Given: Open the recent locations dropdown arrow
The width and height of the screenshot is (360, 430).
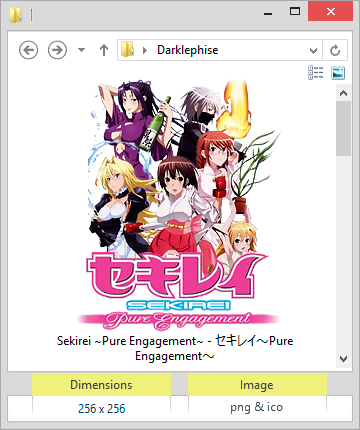Looking at the screenshot, I should (81, 50).
